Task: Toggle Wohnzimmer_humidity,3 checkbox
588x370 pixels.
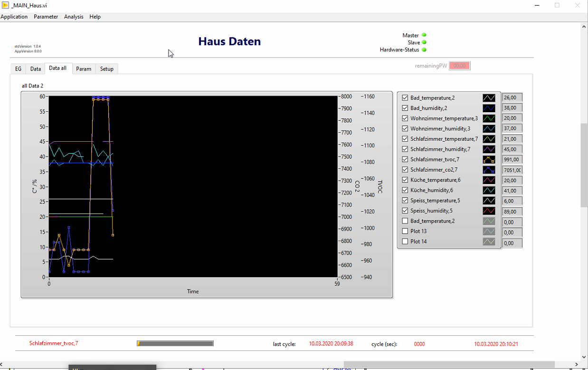Action: 405,128
